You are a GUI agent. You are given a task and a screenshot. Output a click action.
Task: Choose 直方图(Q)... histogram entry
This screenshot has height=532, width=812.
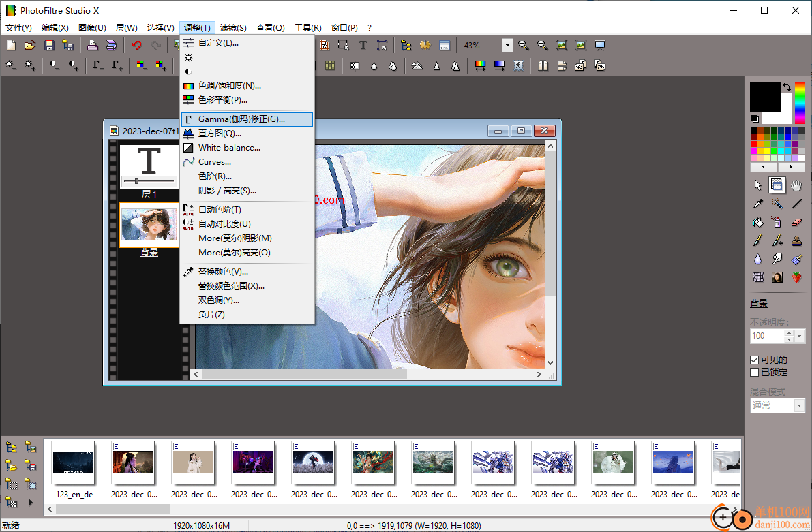coord(247,133)
